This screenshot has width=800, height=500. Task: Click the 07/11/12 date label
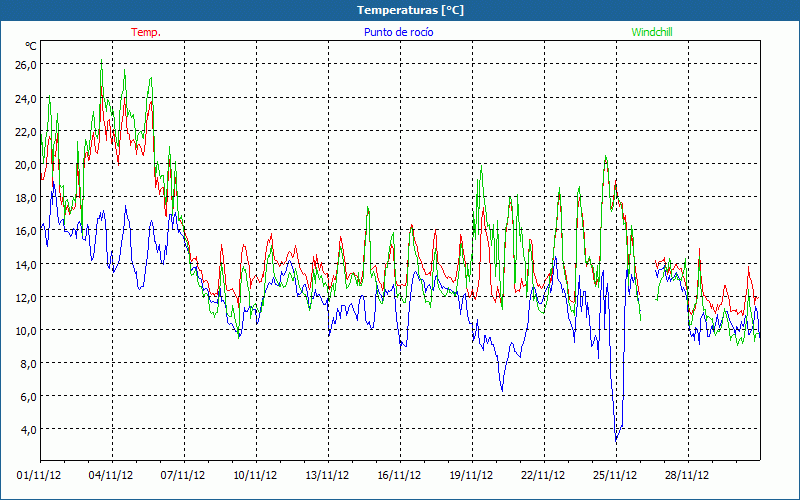pyautogui.click(x=183, y=475)
